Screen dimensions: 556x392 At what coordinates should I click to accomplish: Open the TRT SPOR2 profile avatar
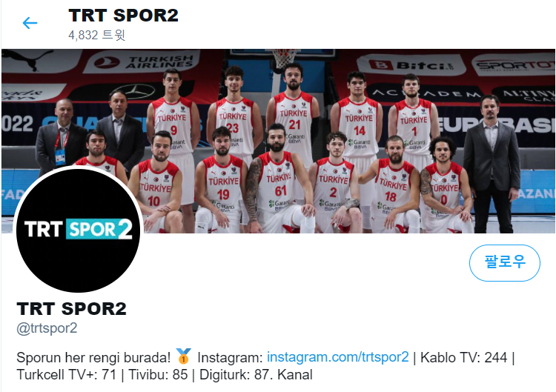78,230
